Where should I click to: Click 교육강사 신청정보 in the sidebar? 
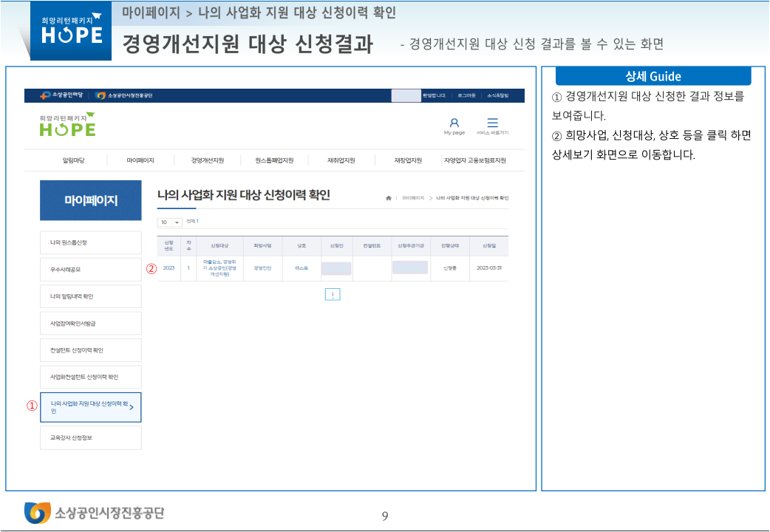tap(90, 437)
